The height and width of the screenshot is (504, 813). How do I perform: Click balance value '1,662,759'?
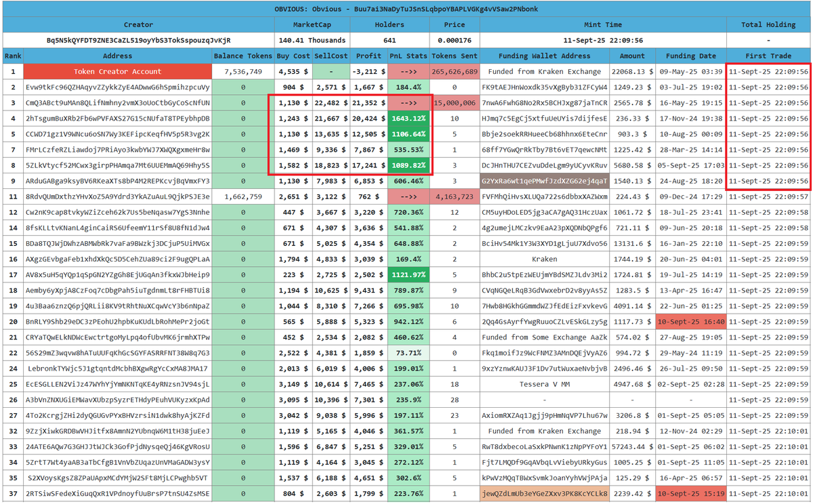click(x=243, y=196)
